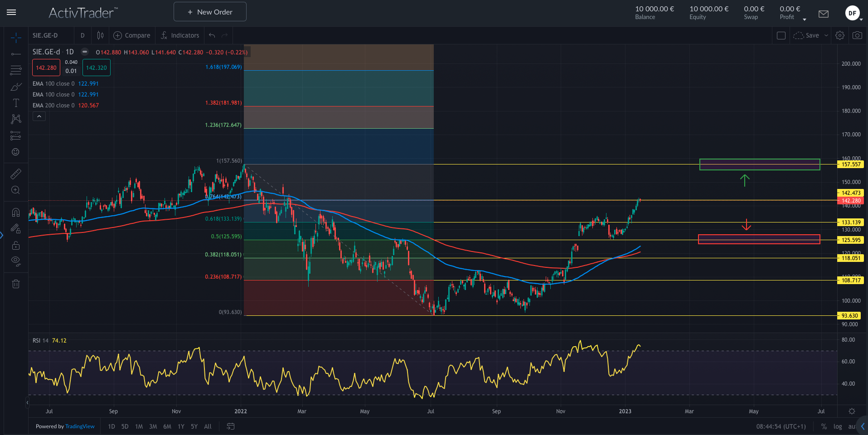
Task: Open the candlestick chart style selector
Action: [x=100, y=35]
